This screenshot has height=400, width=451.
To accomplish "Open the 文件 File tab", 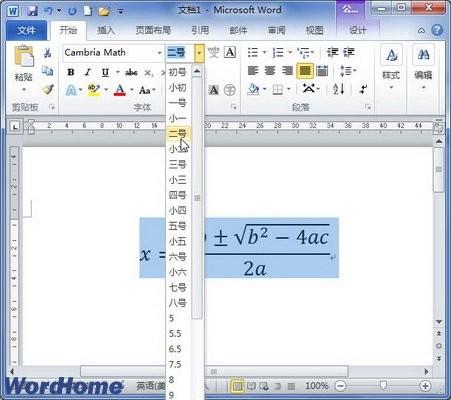I will (x=26, y=30).
